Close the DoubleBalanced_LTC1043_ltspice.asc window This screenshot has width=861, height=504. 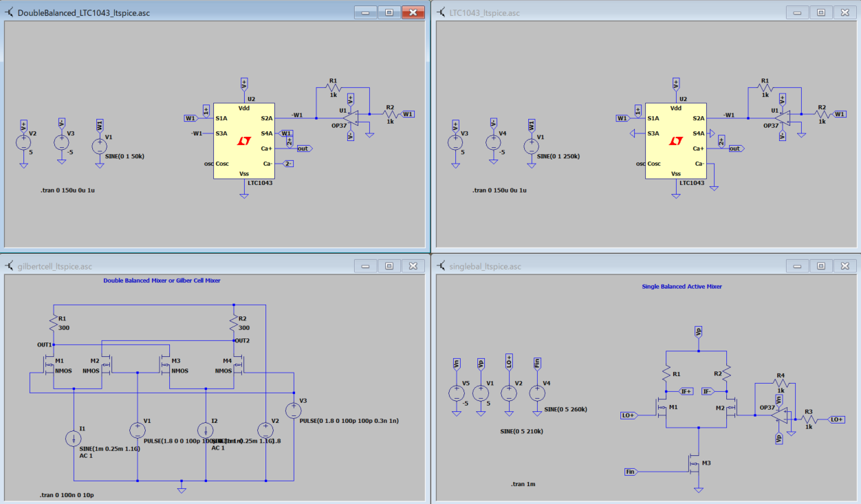pyautogui.click(x=413, y=12)
